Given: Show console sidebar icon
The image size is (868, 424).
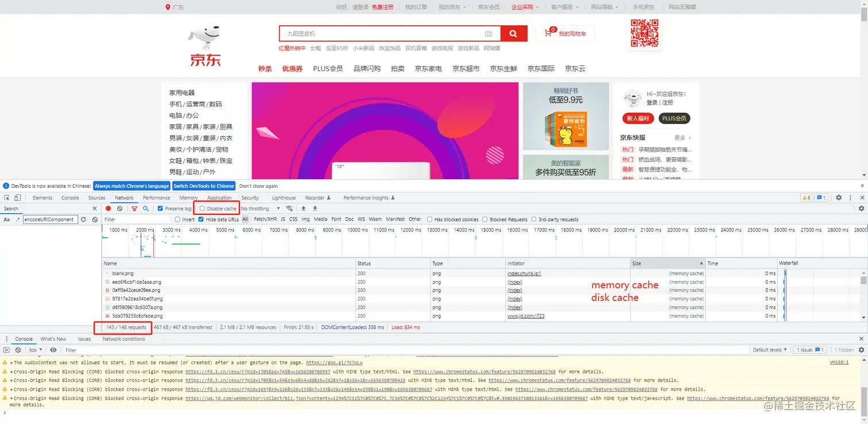Looking at the screenshot, I should coord(7,350).
